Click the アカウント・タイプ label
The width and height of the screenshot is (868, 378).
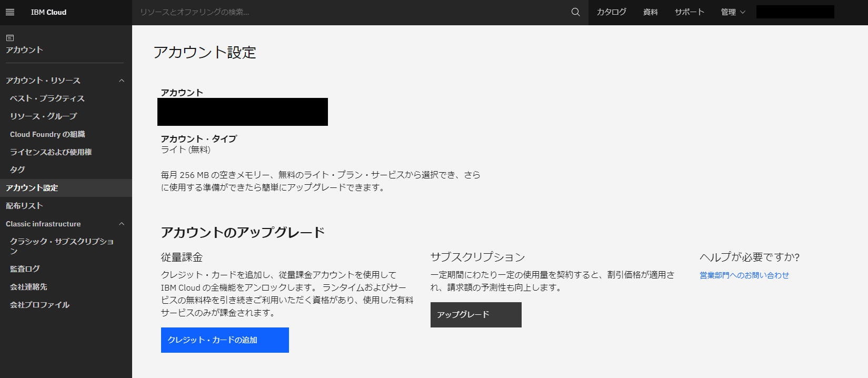(199, 139)
